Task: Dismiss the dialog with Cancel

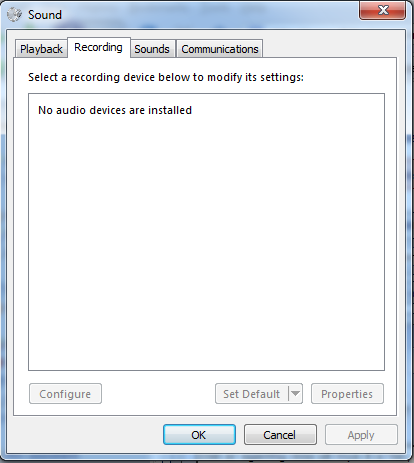Action: (280, 435)
